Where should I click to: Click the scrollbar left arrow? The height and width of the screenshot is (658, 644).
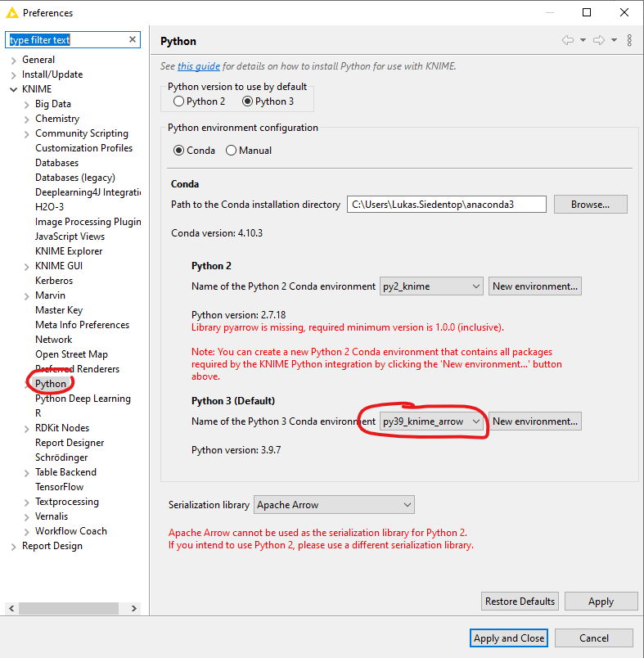point(11,608)
